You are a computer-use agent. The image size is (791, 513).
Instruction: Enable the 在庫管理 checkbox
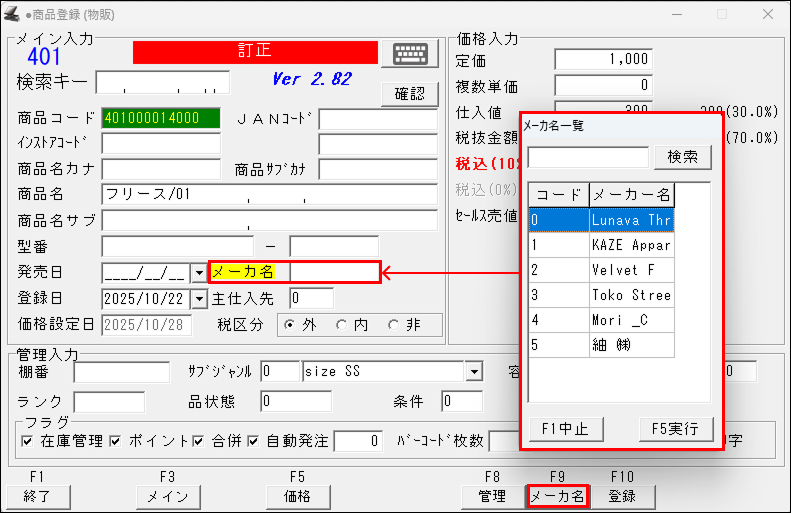point(27,440)
